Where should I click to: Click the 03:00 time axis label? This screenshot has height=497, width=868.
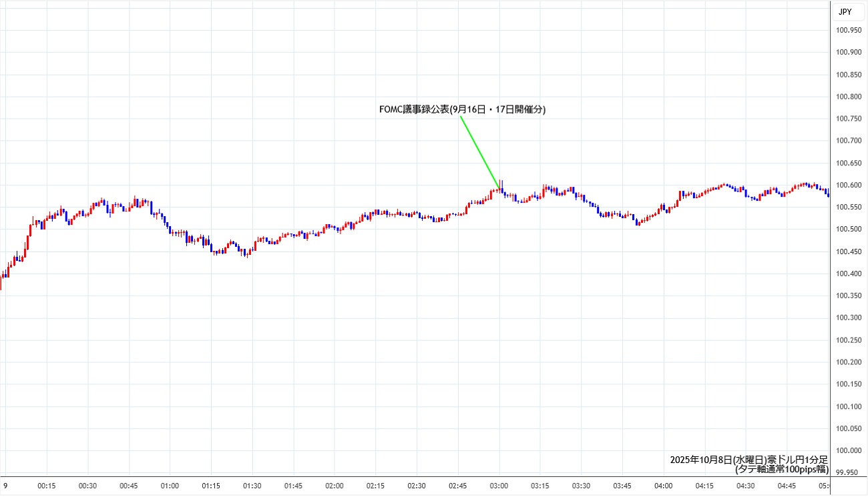coord(499,486)
